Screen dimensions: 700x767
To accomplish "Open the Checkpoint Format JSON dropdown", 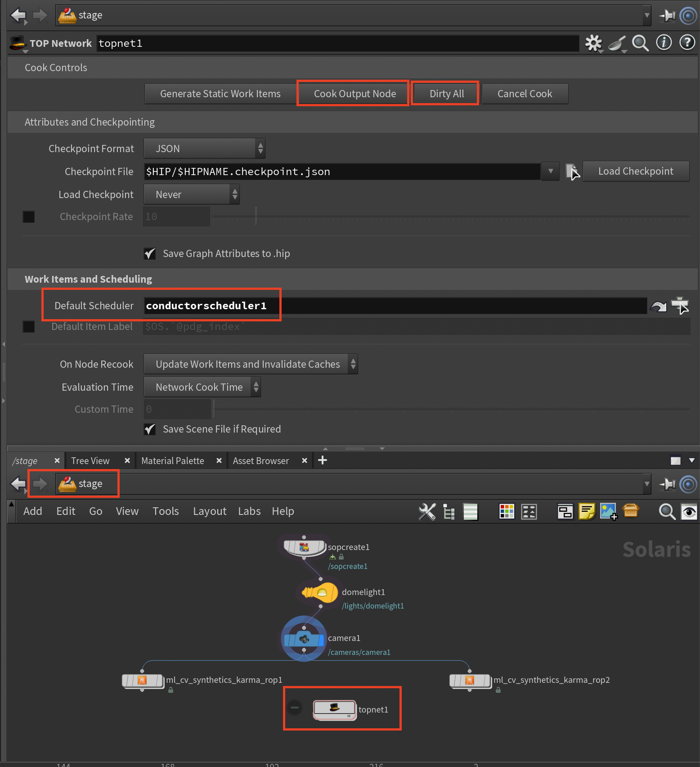I will point(204,149).
